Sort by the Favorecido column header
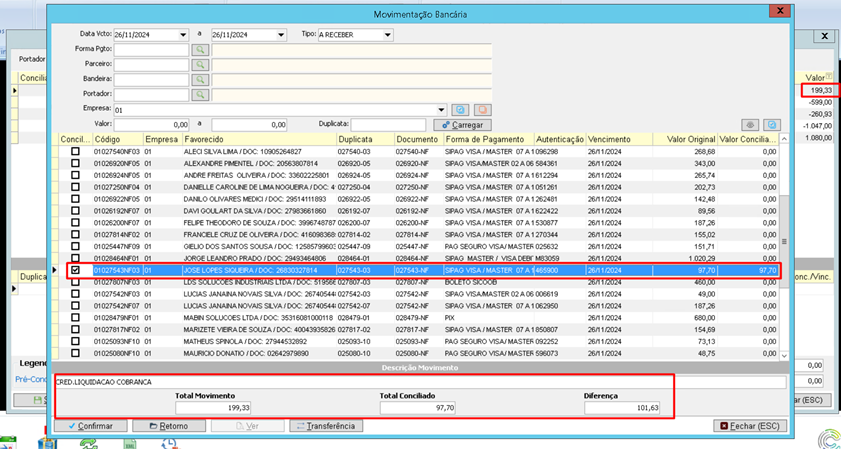The height and width of the screenshot is (449, 841). coord(203,139)
